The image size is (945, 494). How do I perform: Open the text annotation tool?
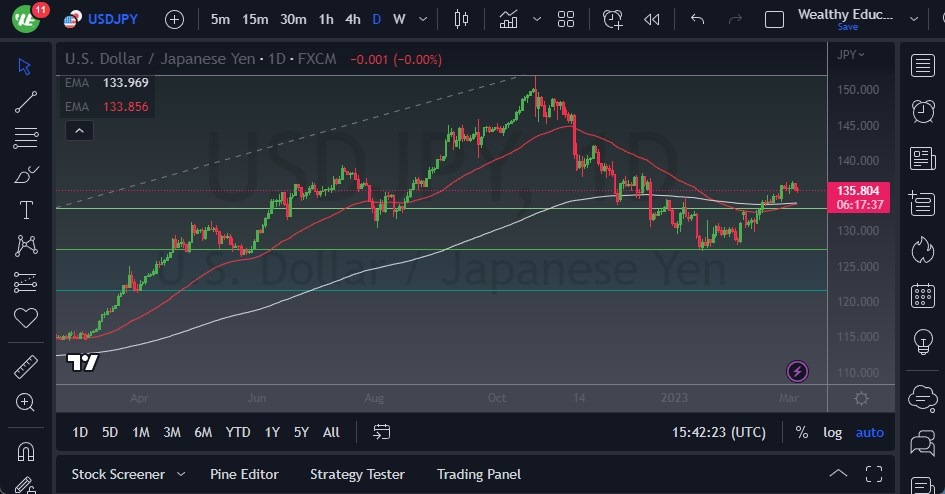[26, 210]
